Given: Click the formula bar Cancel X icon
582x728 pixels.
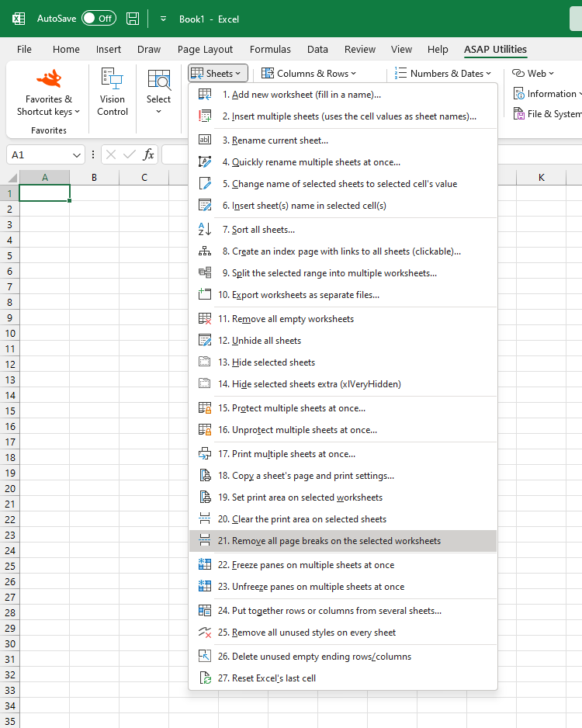Looking at the screenshot, I should coord(110,154).
